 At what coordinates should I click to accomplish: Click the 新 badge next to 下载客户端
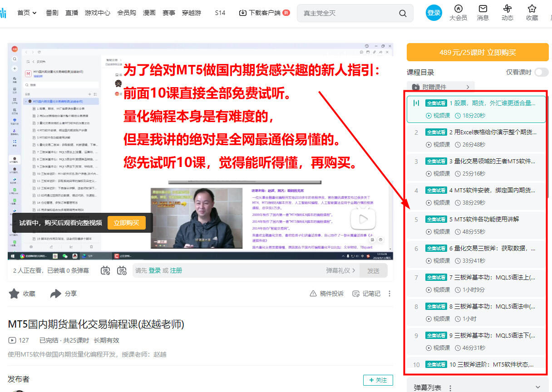click(x=286, y=13)
